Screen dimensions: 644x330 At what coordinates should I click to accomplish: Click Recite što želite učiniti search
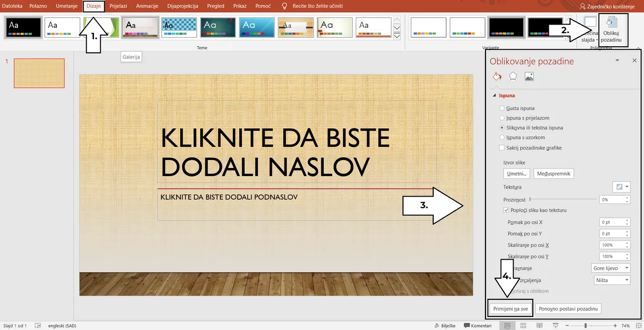pos(317,6)
